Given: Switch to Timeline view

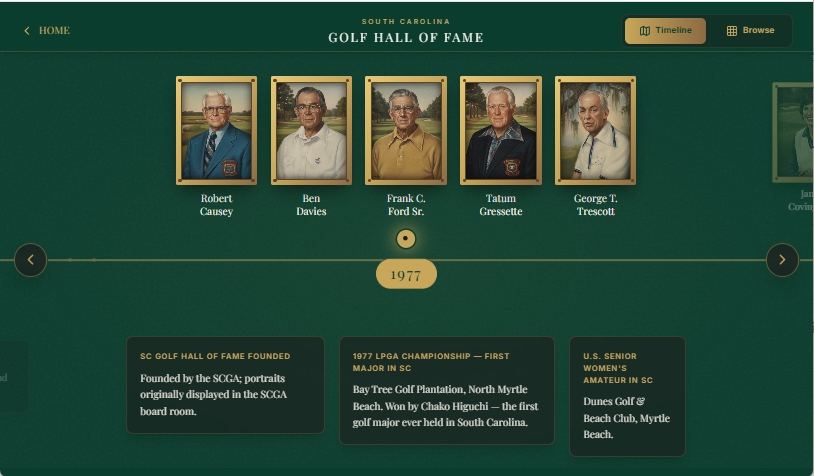Looking at the screenshot, I should pos(665,31).
